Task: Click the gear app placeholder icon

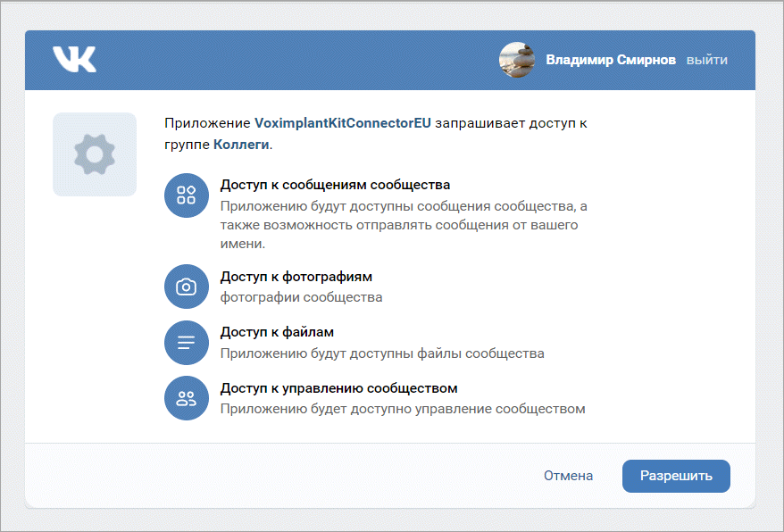Action: (95, 154)
